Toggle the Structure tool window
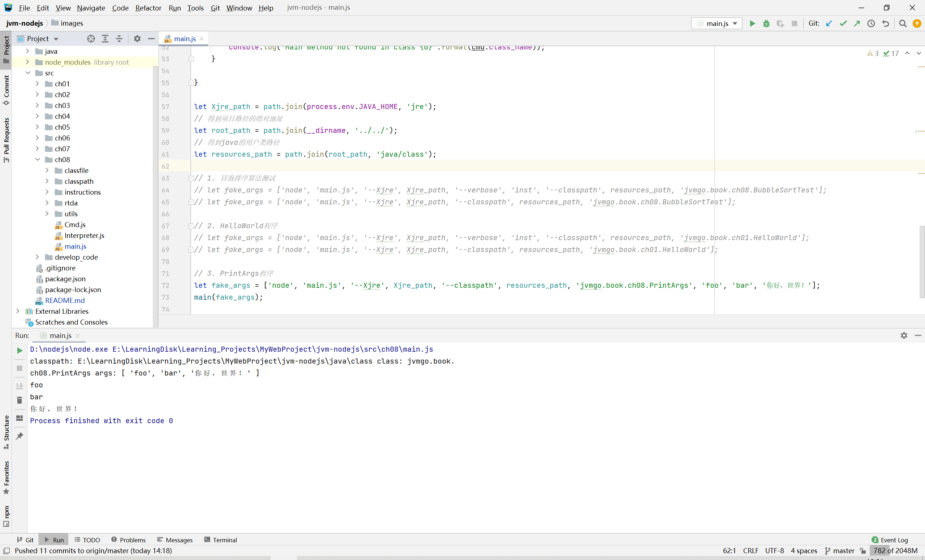Image resolution: width=925 pixels, height=560 pixels. [6, 432]
